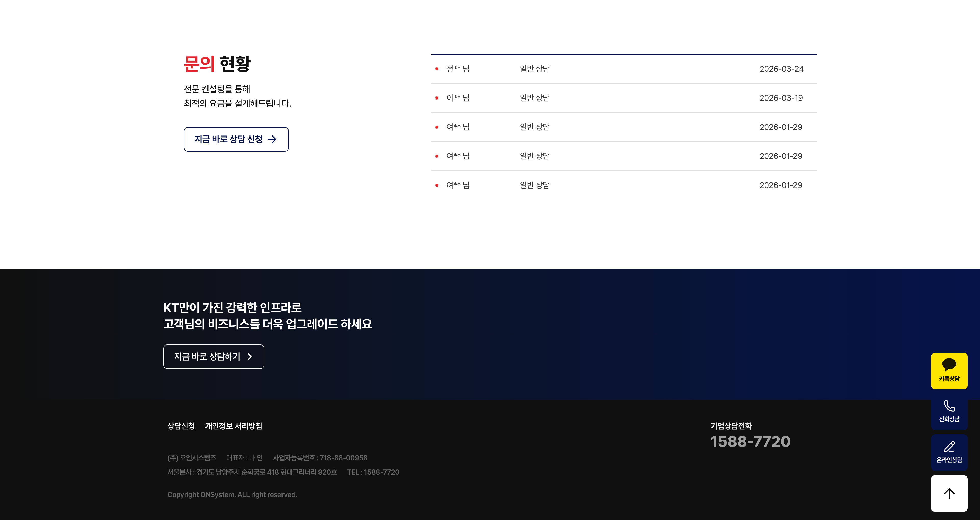
Task: Click the 지금 바로 상담 신청 button
Action: [236, 139]
